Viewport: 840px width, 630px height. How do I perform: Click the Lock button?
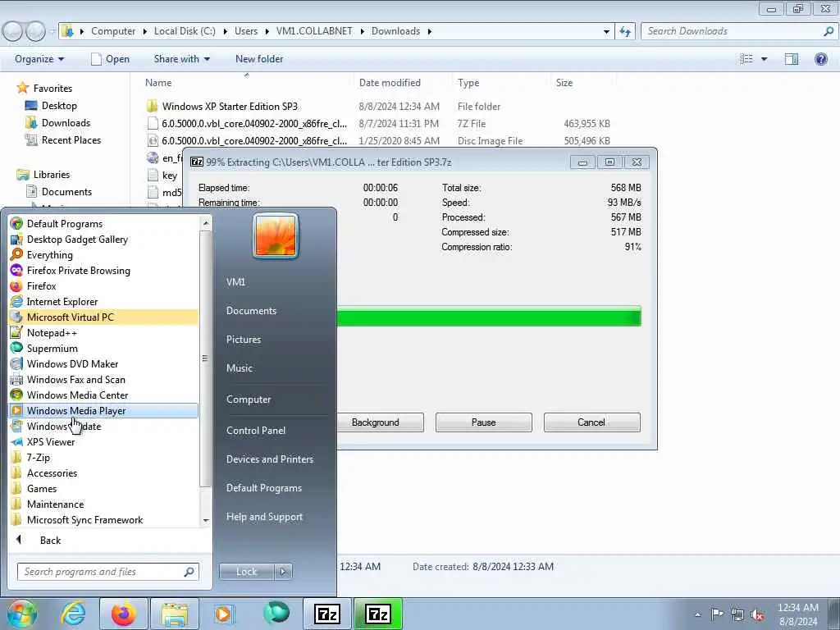247,572
